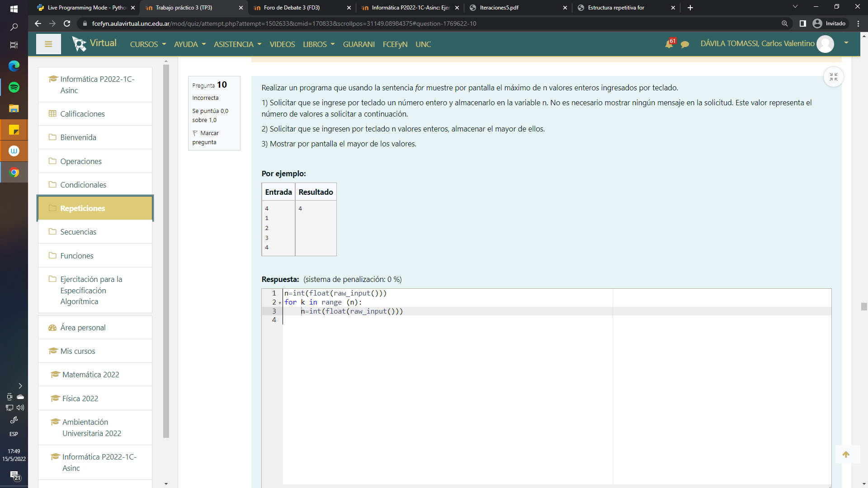Collapse the for-loop fold arrow on line 2
The height and width of the screenshot is (488, 868).
(x=280, y=303)
